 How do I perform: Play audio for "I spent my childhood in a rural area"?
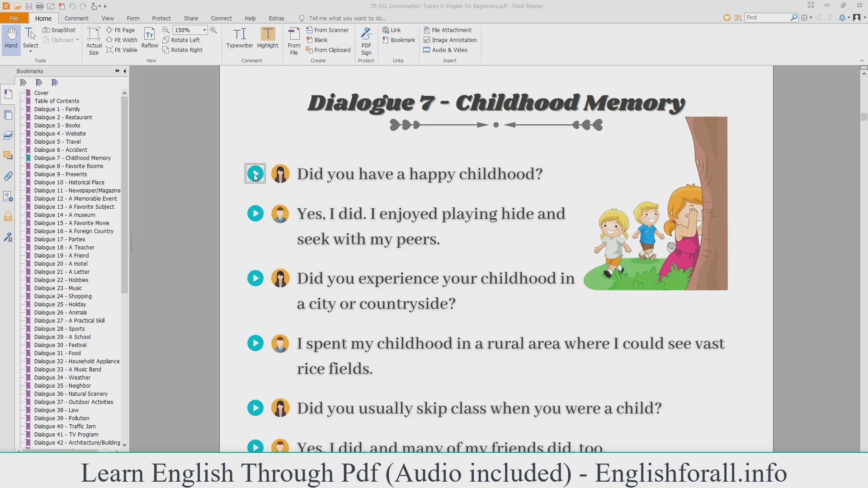255,343
